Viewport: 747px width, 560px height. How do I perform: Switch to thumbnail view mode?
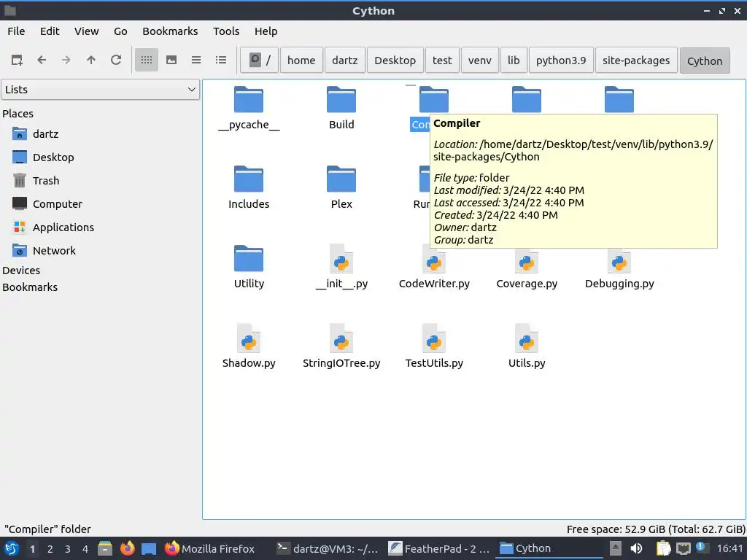(x=171, y=60)
